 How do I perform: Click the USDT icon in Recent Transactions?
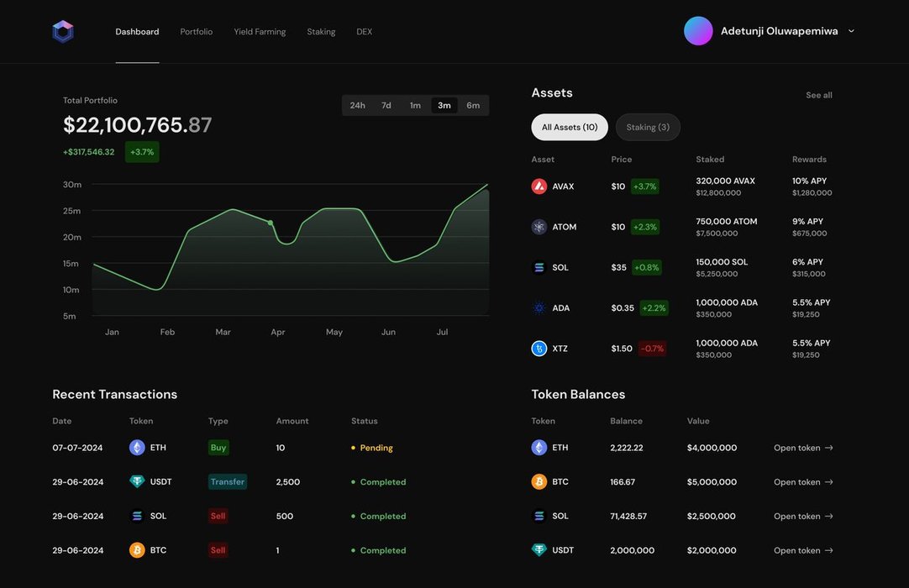pyautogui.click(x=137, y=482)
